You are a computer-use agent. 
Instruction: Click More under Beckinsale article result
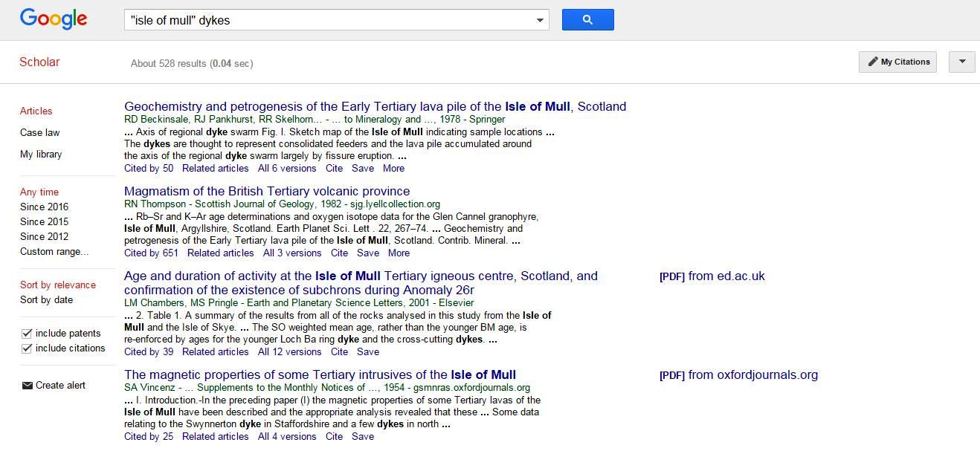coord(393,169)
